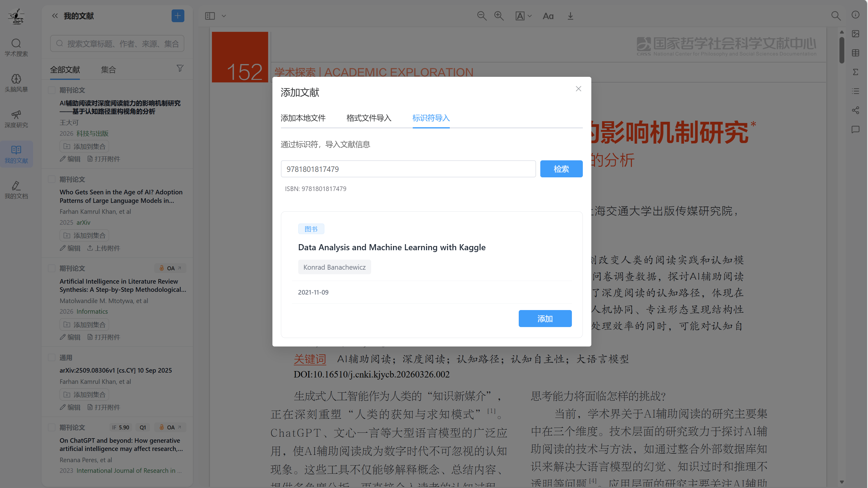Show document info icon in right rail

(855, 15)
